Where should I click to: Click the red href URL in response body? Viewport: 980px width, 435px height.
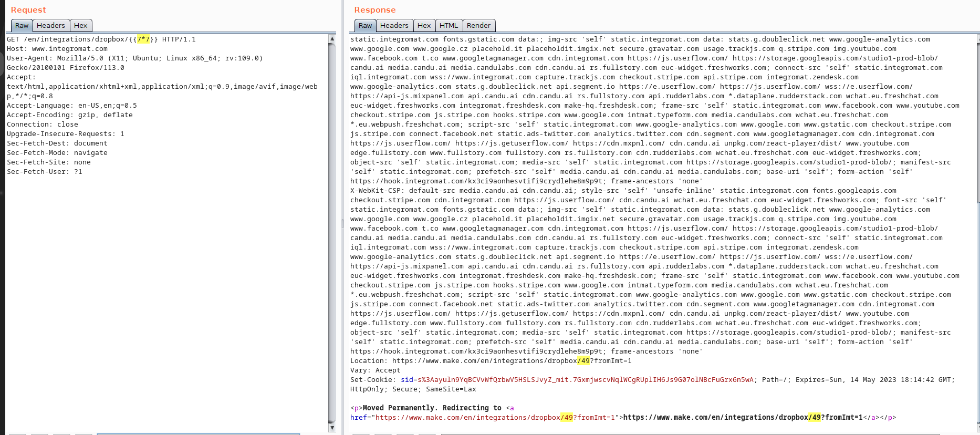(467, 418)
